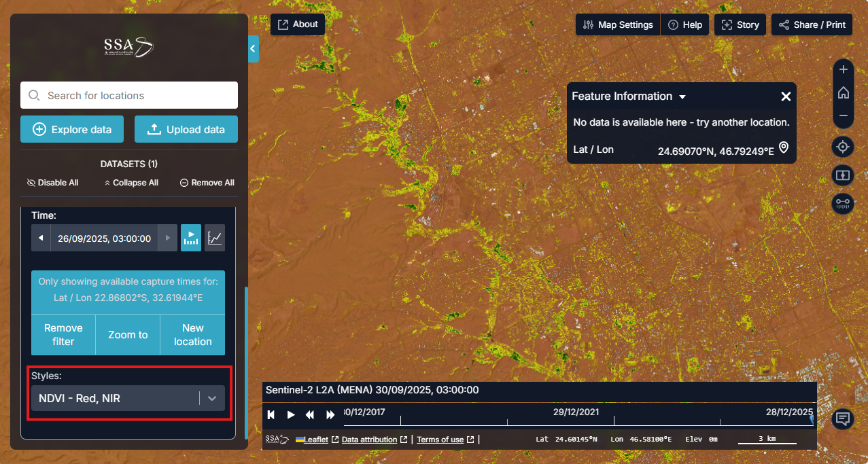Reset map to home view

[843, 92]
